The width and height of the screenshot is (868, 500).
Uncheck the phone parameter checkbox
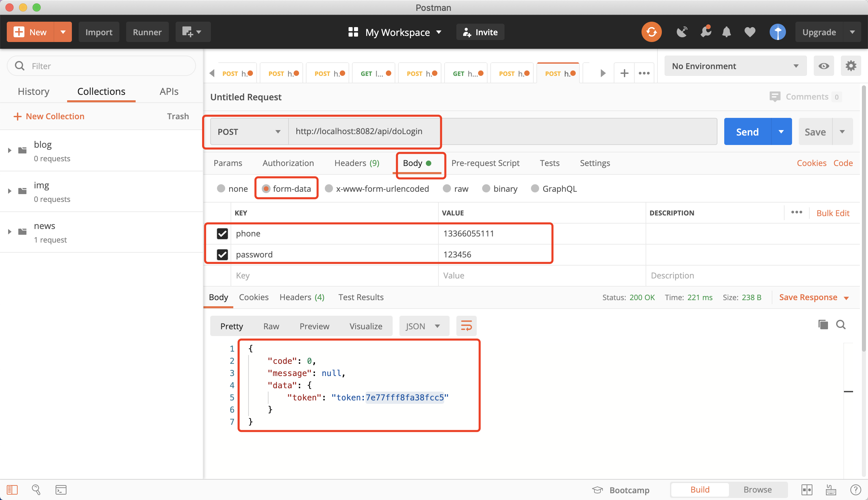point(222,233)
